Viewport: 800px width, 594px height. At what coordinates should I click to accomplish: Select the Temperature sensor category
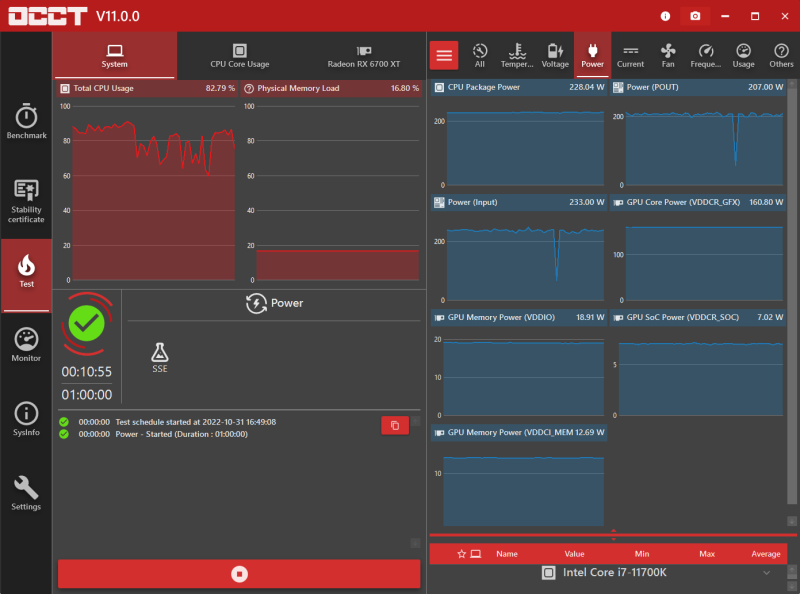click(x=517, y=55)
